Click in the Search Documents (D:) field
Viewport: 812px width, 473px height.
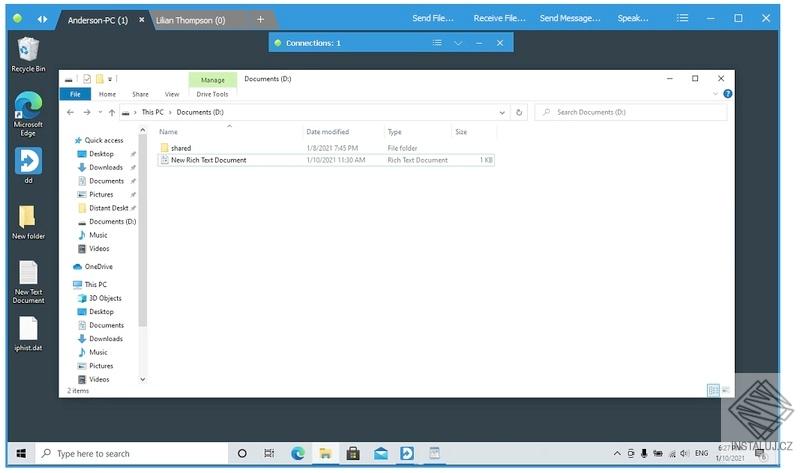631,112
